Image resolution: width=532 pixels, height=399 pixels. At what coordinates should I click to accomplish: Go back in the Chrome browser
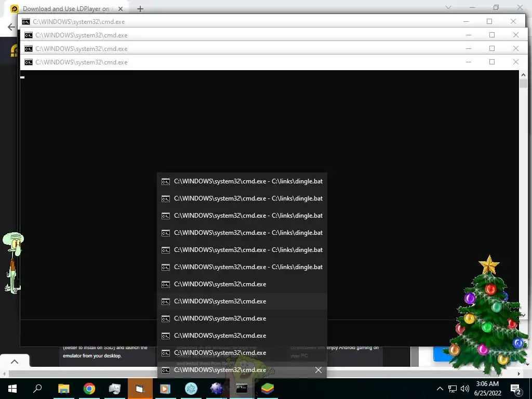(x=11, y=27)
